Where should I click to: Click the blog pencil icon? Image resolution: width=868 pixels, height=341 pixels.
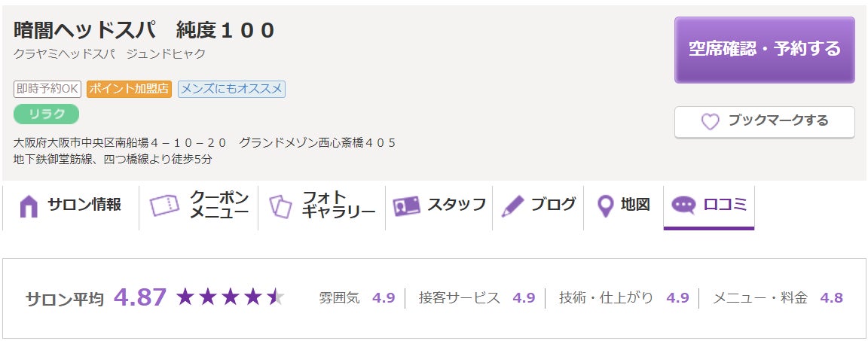[512, 206]
